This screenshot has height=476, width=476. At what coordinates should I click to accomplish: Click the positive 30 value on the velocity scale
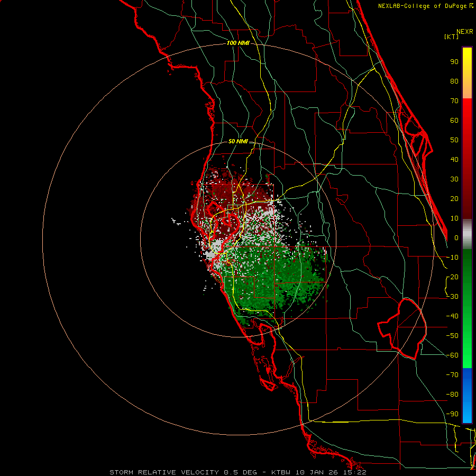click(454, 179)
